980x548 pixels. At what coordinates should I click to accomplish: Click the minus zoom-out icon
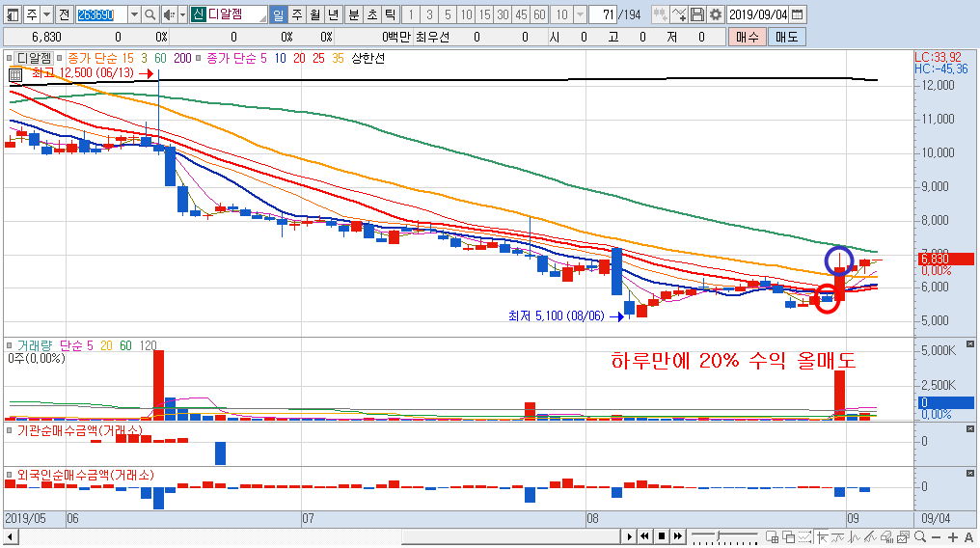936,537
